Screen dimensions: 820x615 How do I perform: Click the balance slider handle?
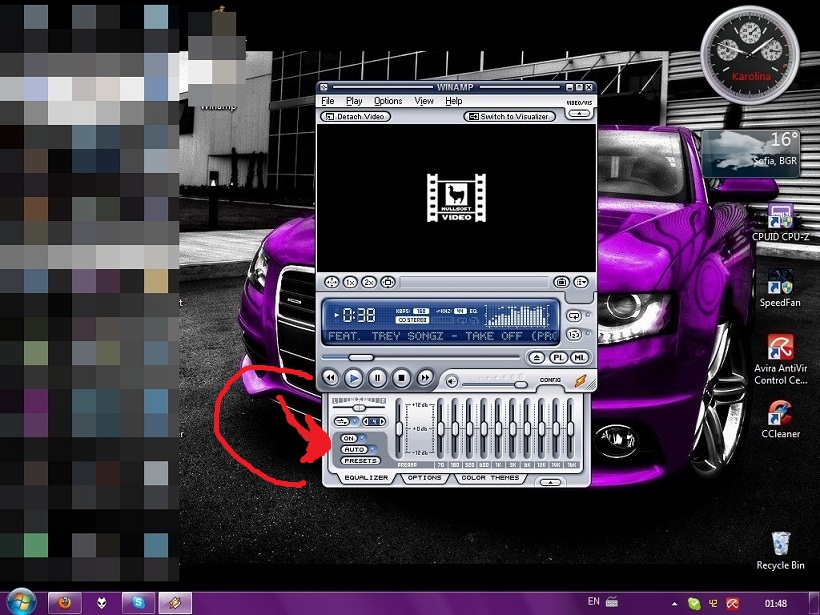(359, 407)
